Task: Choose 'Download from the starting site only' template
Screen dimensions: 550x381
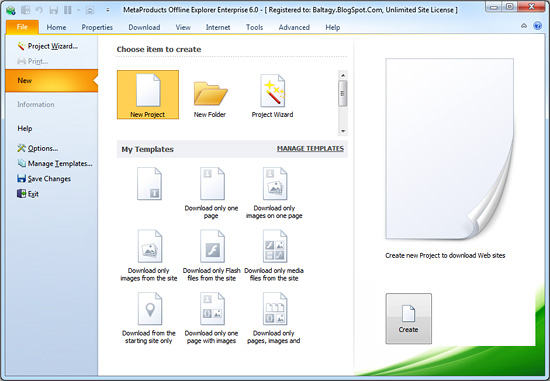Action: click(149, 318)
